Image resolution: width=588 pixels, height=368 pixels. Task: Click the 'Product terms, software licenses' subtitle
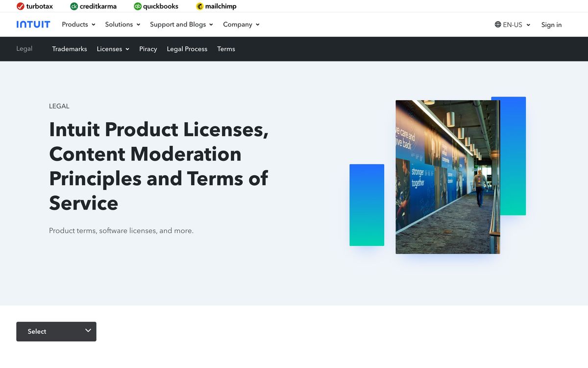(121, 231)
